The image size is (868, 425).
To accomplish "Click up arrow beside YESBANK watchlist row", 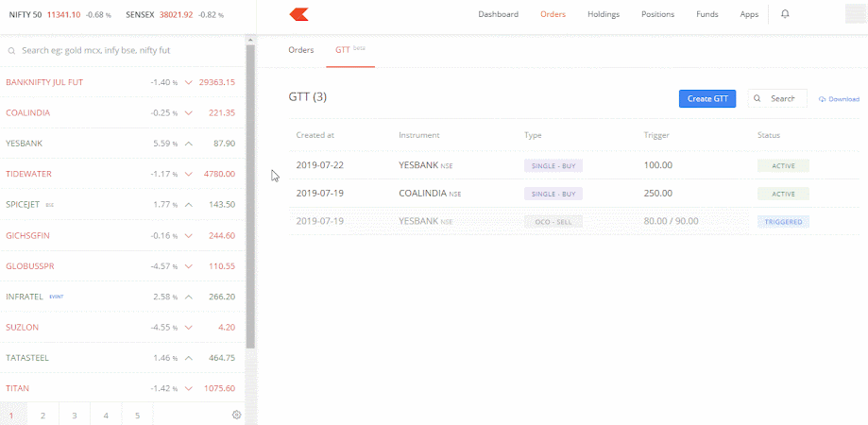I will (x=189, y=144).
